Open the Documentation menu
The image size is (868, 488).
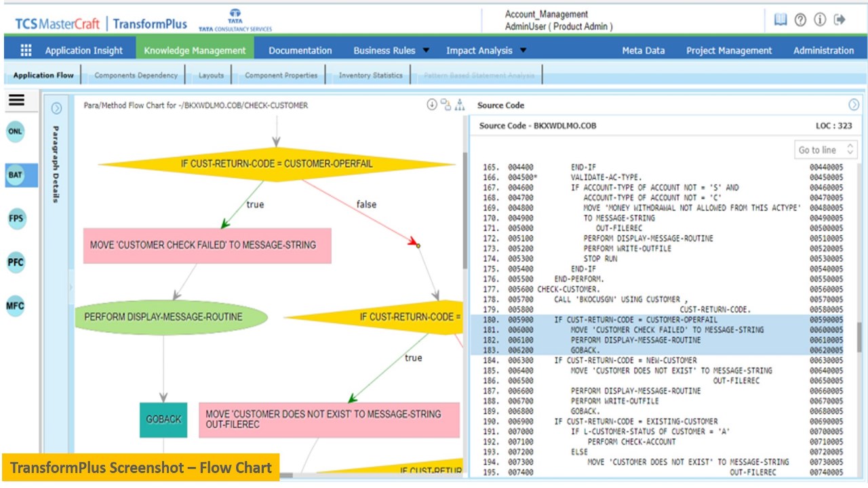(x=300, y=50)
